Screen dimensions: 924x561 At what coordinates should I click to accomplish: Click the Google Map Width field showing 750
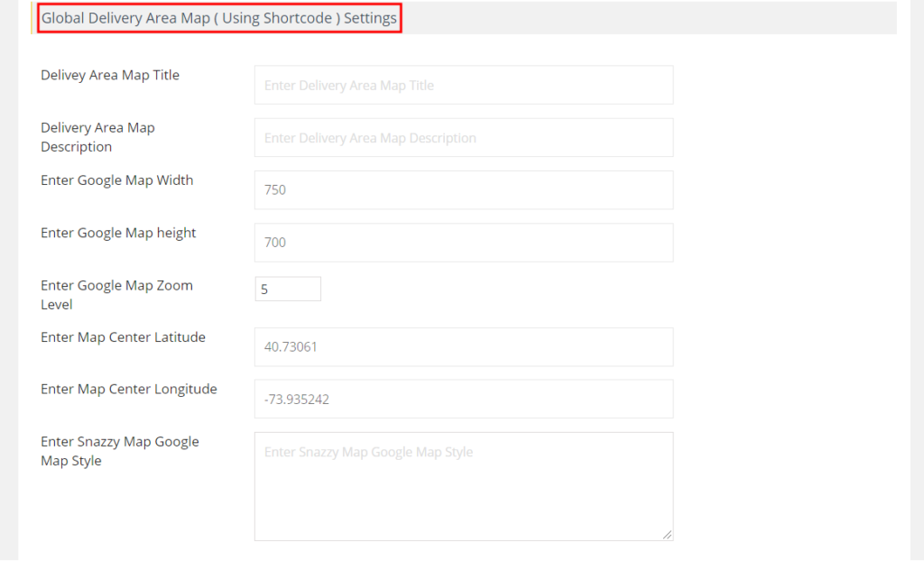pyautogui.click(x=463, y=190)
